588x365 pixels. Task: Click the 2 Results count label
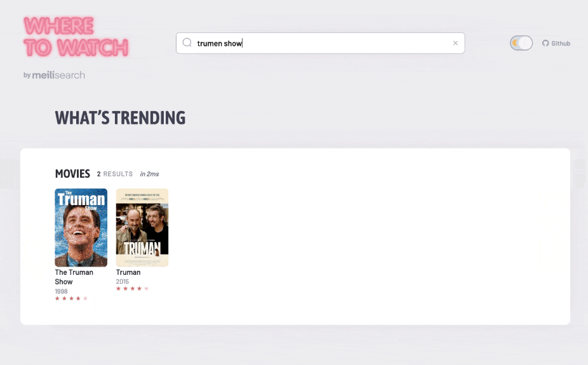click(115, 174)
